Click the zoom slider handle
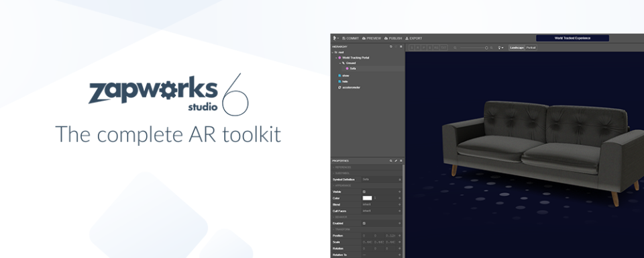Viewport: 644px width, 258px height. (487, 48)
